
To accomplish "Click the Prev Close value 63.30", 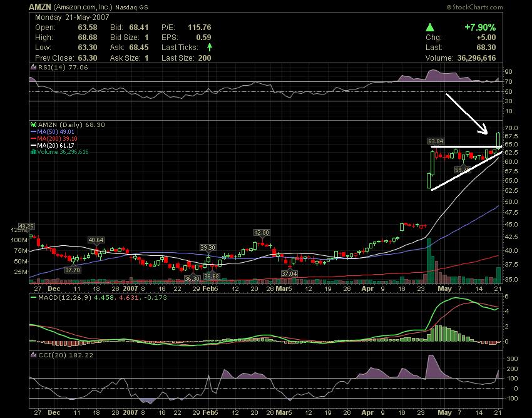I will [x=88, y=58].
